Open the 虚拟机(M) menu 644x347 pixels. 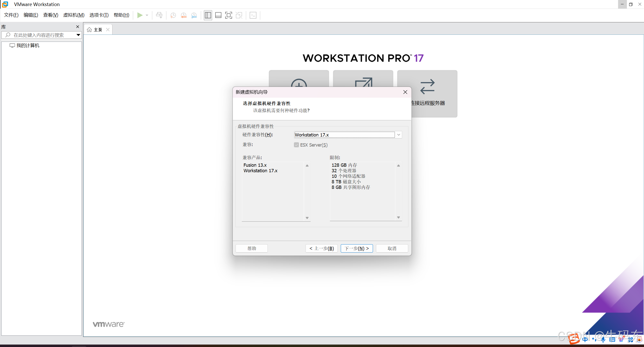point(74,15)
